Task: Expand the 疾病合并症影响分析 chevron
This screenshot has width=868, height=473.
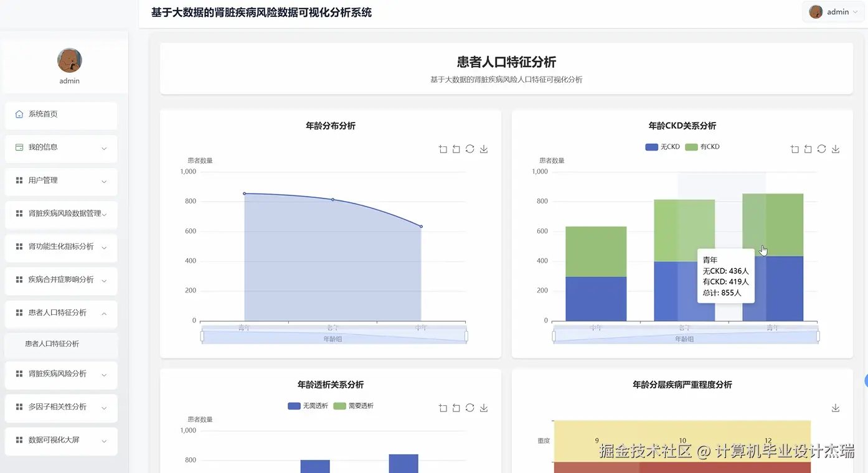Action: tap(104, 281)
